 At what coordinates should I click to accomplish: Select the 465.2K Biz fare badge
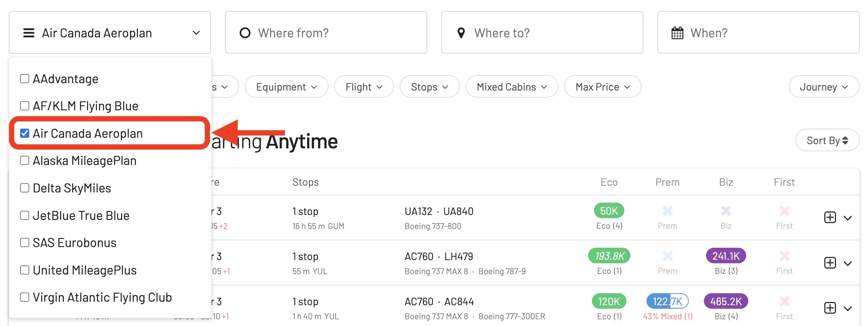726,301
